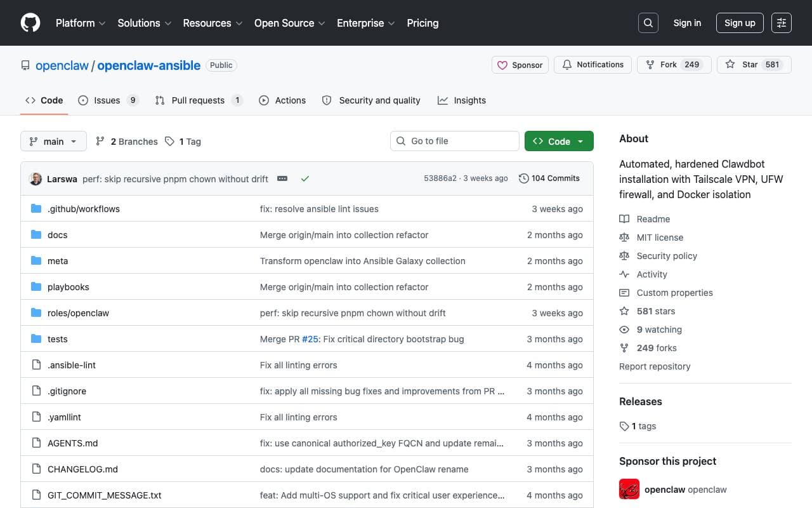
Task: Click Report repository link
Action: click(655, 366)
